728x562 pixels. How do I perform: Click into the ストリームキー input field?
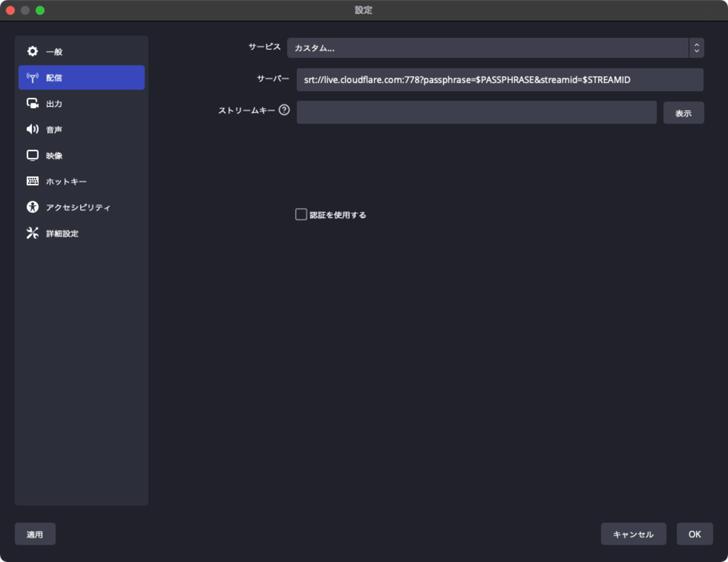pos(476,112)
